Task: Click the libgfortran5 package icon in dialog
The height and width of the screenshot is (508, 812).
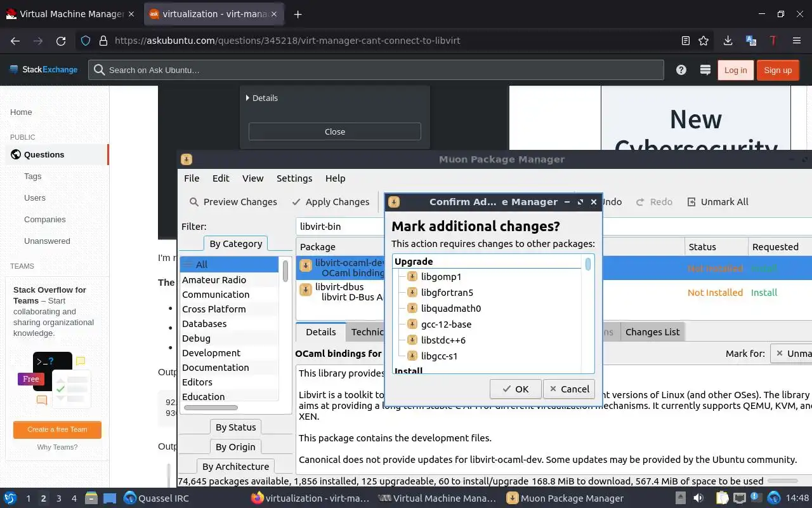Action: (412, 293)
